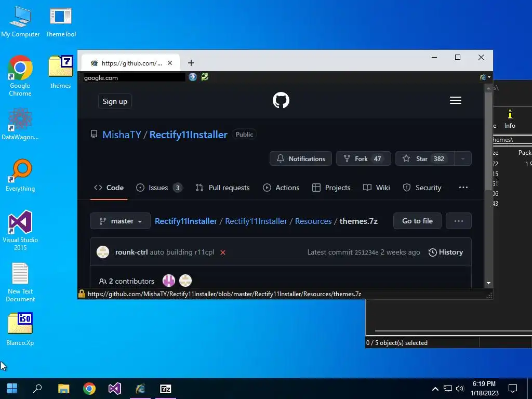This screenshot has height=399, width=532.
Task: Click the scrollbar down arrow
Action: [488, 283]
